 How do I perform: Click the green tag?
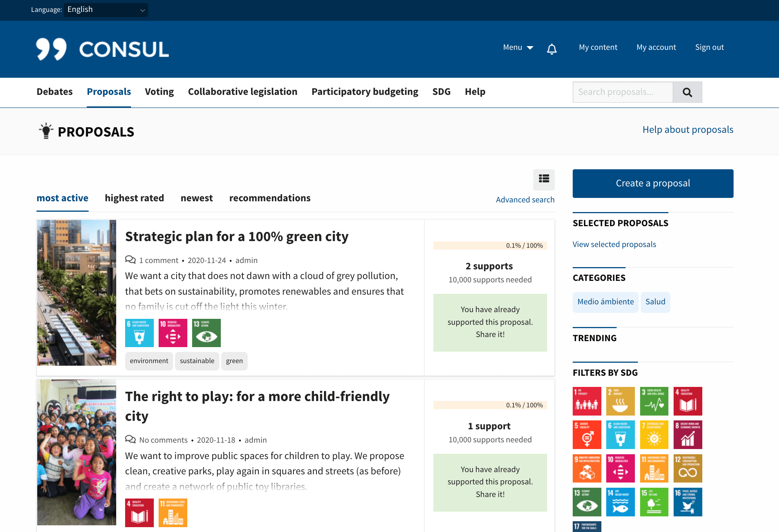(234, 361)
